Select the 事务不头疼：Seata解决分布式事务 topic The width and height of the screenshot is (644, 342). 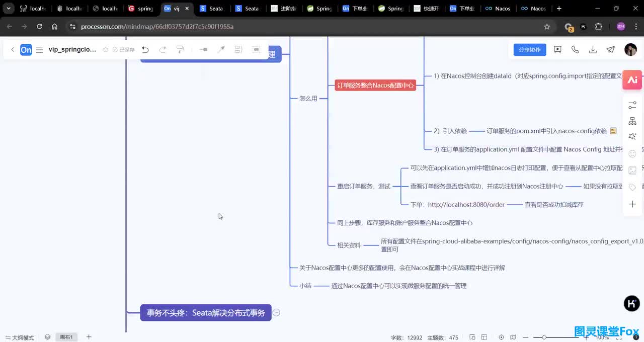pos(206,313)
